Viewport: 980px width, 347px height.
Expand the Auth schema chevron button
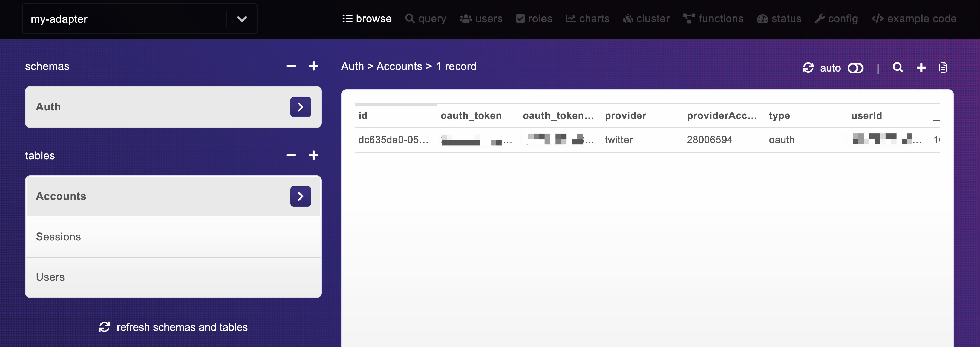coord(300,107)
